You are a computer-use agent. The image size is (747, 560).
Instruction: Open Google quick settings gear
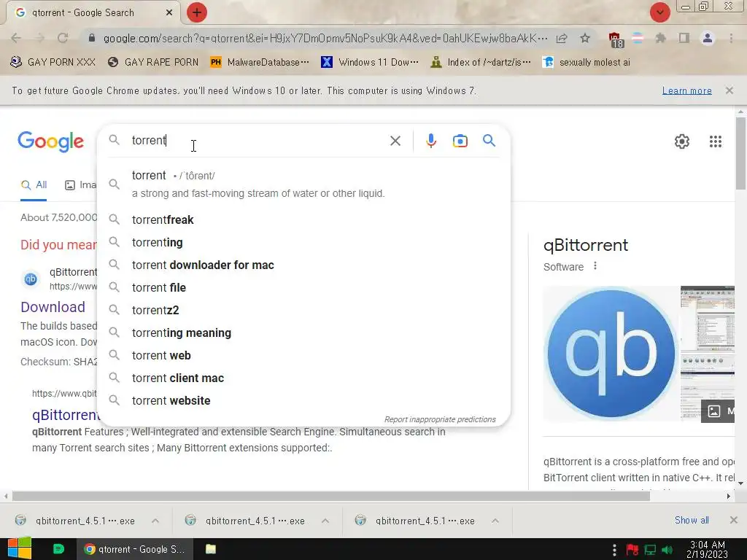(x=682, y=141)
